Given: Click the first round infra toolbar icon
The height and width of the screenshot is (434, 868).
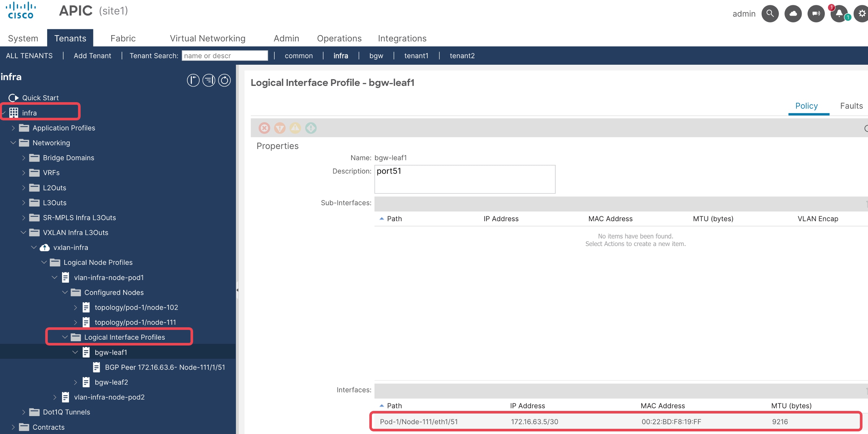Looking at the screenshot, I should pos(193,80).
